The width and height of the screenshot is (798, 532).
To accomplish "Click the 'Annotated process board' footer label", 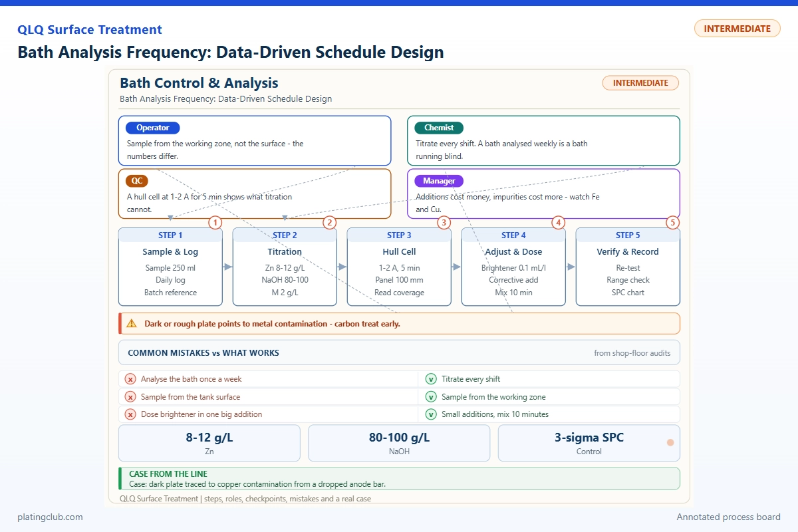I will tap(729, 517).
